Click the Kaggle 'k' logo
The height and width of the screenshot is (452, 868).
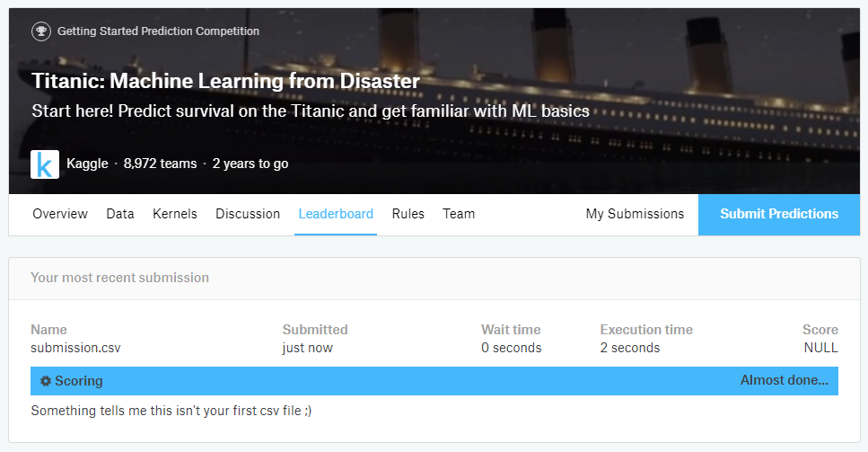pos(45,164)
